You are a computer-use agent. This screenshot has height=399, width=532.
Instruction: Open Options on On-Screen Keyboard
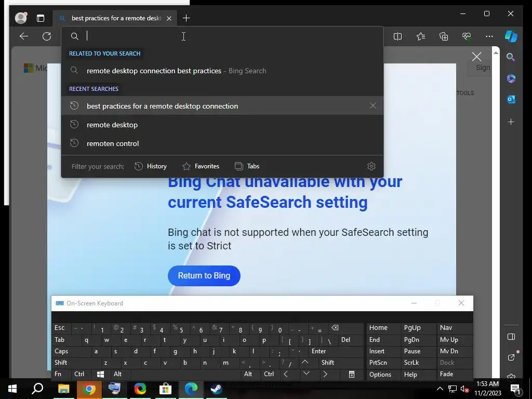tap(383, 374)
